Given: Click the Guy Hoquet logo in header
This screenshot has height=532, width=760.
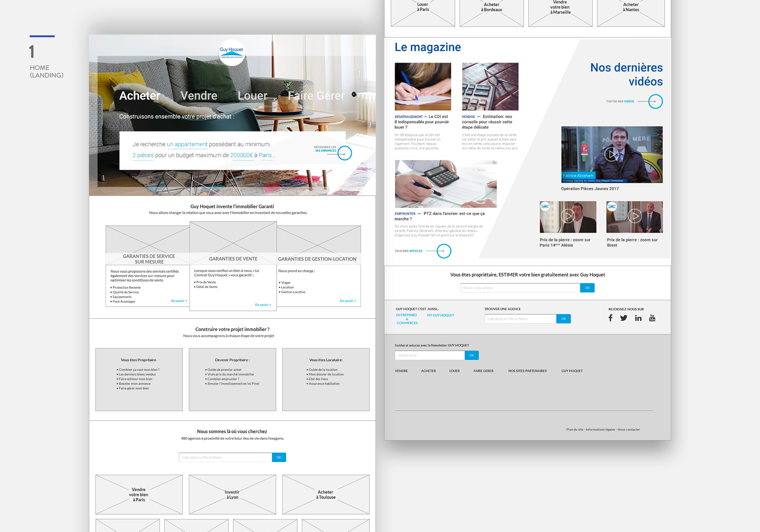Looking at the screenshot, I should tap(232, 52).
